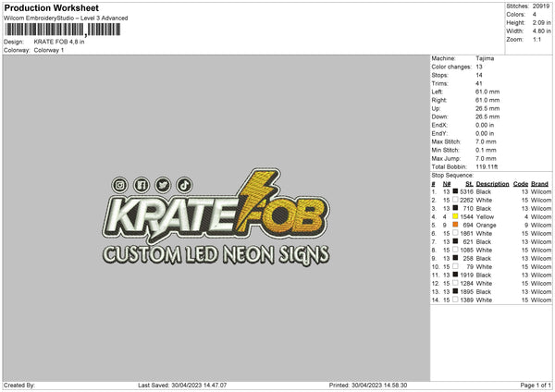Viewport: 555px width, 392px height.
Task: Click the N# column header
Action: coord(447,184)
